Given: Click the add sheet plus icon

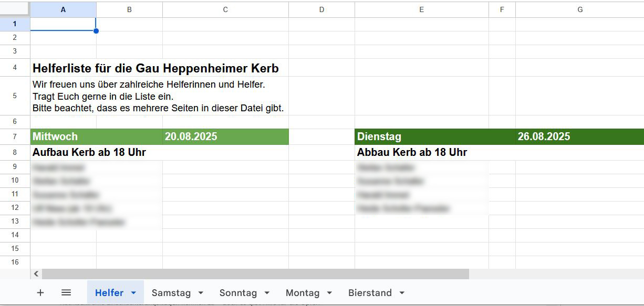Looking at the screenshot, I should click(x=40, y=293).
